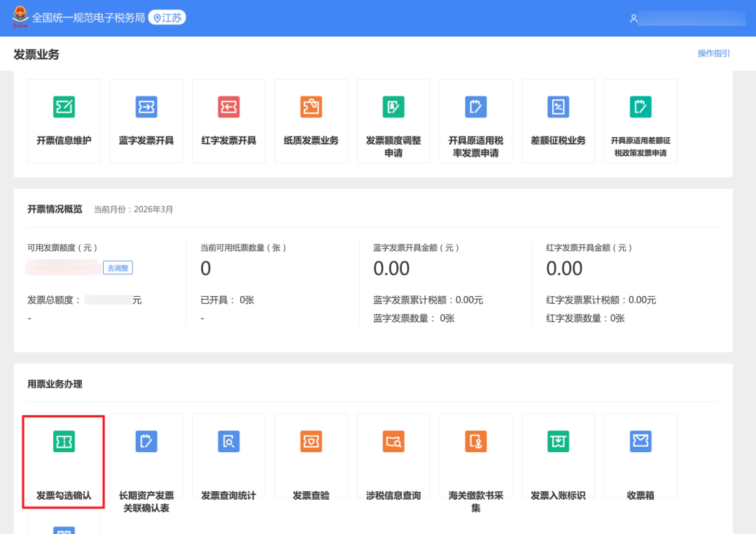Screen dimensions: 756x534
Task: Click the user account avatar icon
Action: pyautogui.click(x=633, y=18)
